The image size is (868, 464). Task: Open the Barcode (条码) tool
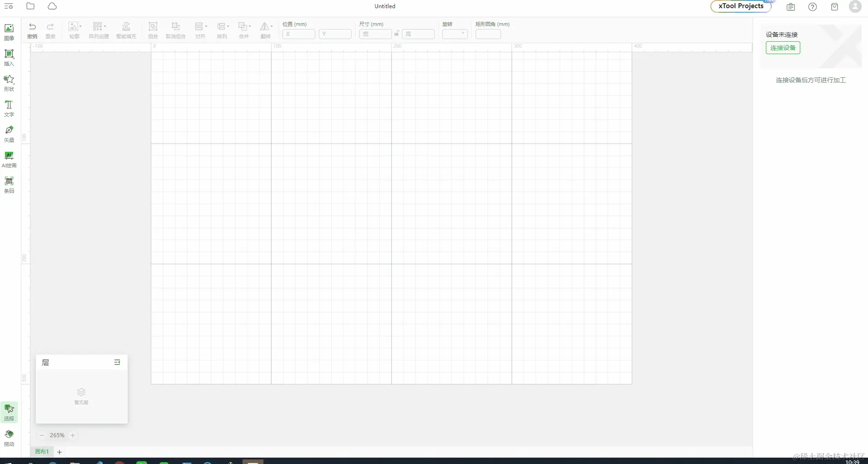pos(9,185)
